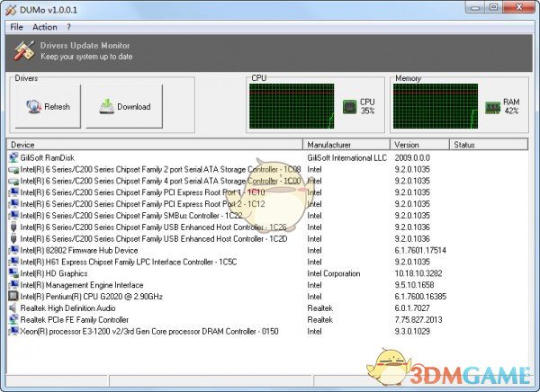Click version 6.1.7600.16385 cell
The height and width of the screenshot is (392, 540).
click(x=420, y=297)
